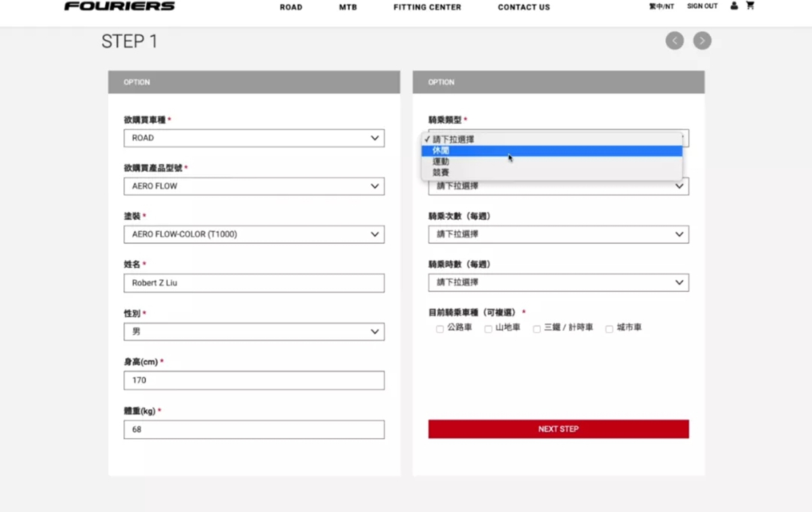Go to previous step arrow button

[x=675, y=41]
